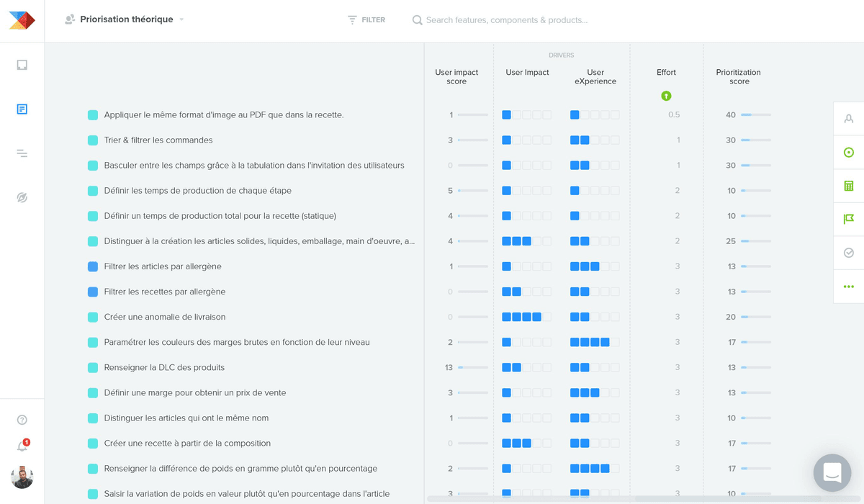864x504 pixels.
Task: Toggle a User Impact rating square for "Créer une anomalie de livraison"
Action: (x=508, y=316)
